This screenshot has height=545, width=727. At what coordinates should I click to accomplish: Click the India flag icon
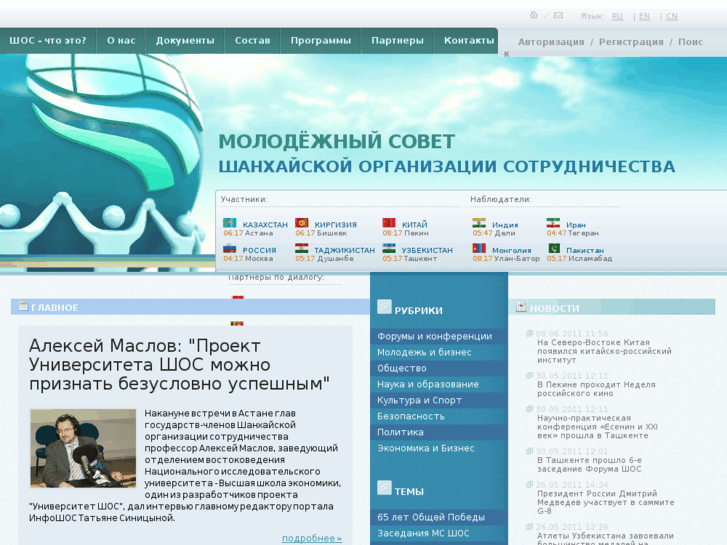tap(479, 223)
